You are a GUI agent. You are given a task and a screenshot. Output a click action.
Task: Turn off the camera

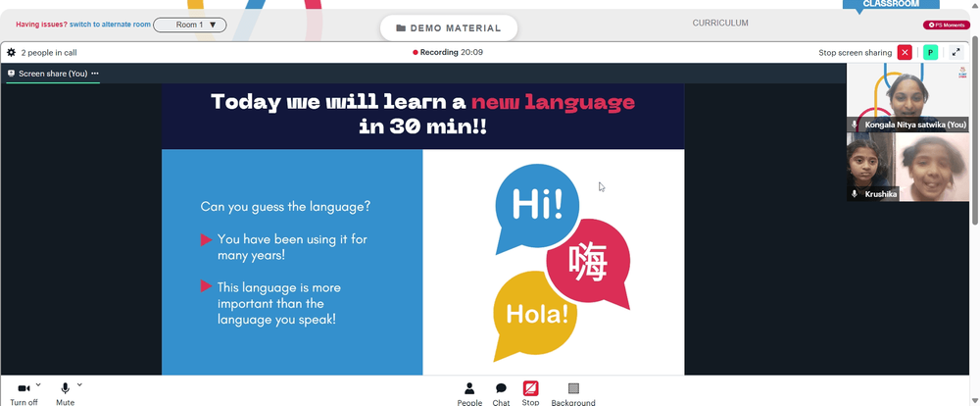[x=24, y=393]
